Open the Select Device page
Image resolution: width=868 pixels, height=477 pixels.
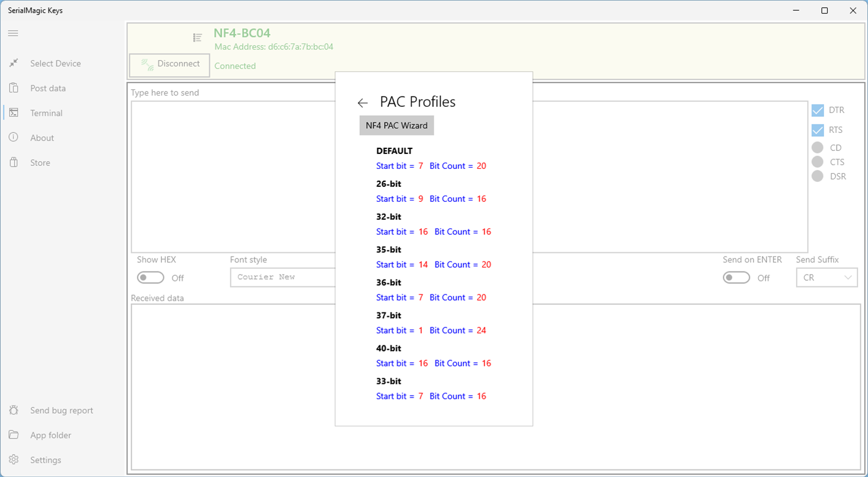pos(63,63)
